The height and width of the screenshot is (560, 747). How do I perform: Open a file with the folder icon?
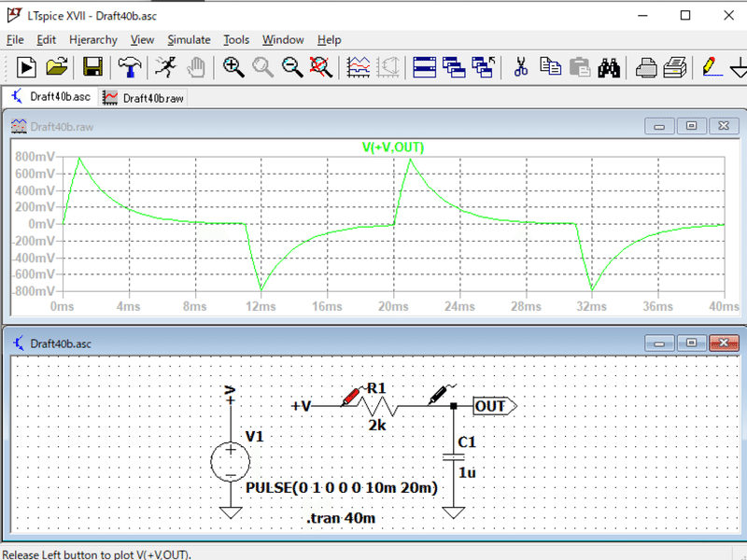pos(57,67)
